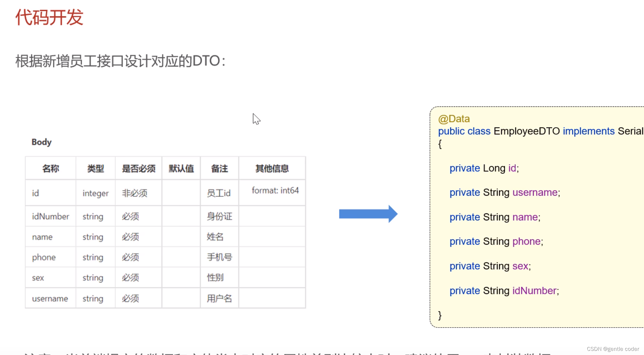Click the private String phone line
The height and width of the screenshot is (355, 644).
(x=496, y=241)
